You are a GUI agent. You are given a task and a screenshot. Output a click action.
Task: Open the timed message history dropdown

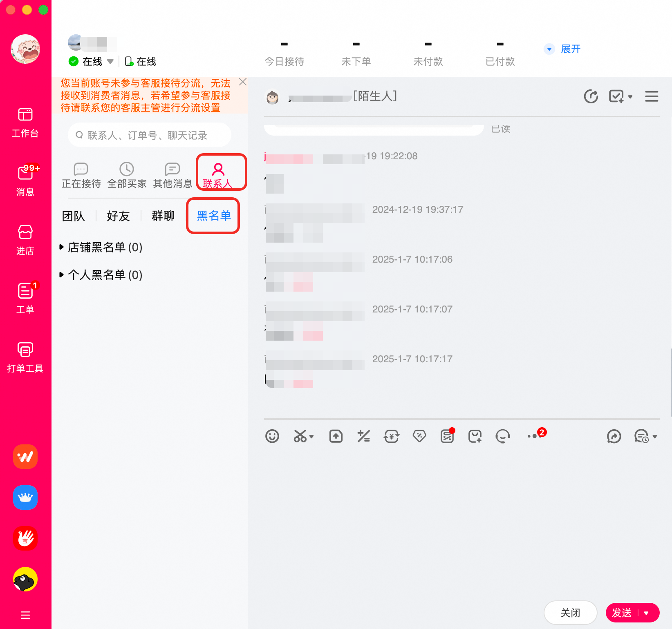[645, 436]
